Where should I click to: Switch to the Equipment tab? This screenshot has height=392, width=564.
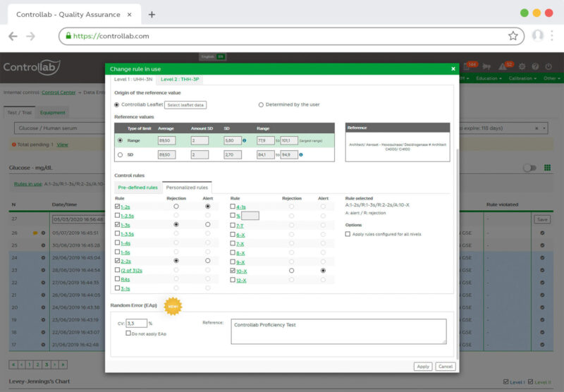click(52, 113)
